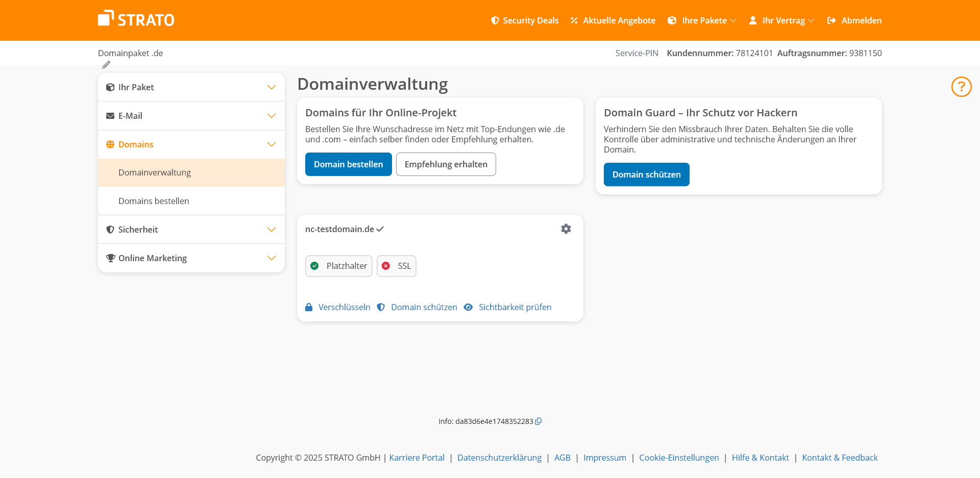Open the Verschlüsseln link
This screenshot has height=478, width=980.
tap(345, 307)
